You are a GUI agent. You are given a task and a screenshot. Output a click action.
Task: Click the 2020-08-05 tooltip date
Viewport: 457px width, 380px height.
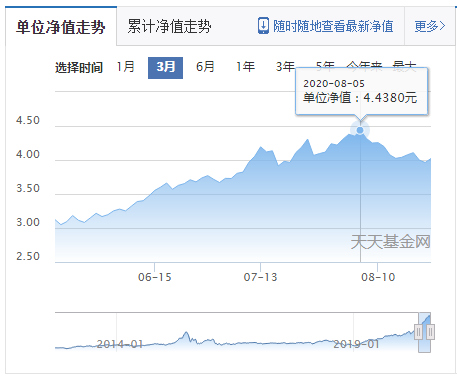pos(334,83)
